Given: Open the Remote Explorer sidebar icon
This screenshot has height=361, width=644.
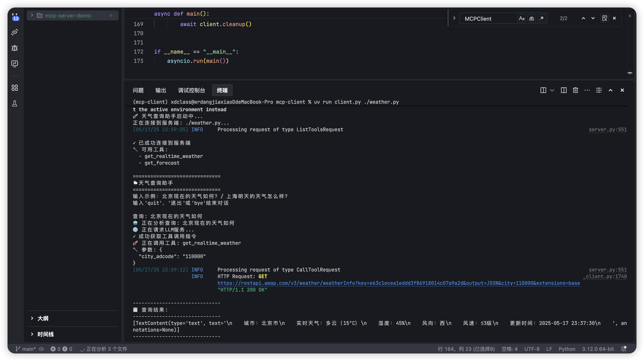Looking at the screenshot, I should coord(14,64).
